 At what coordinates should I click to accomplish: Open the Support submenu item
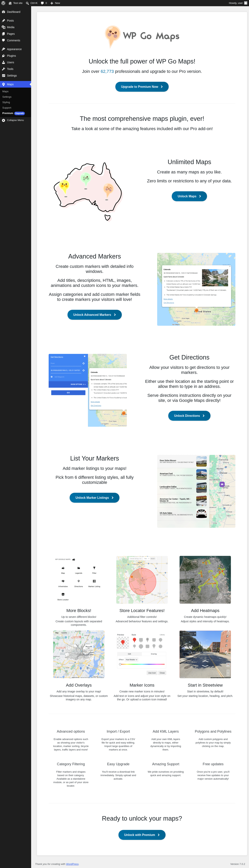point(7,108)
